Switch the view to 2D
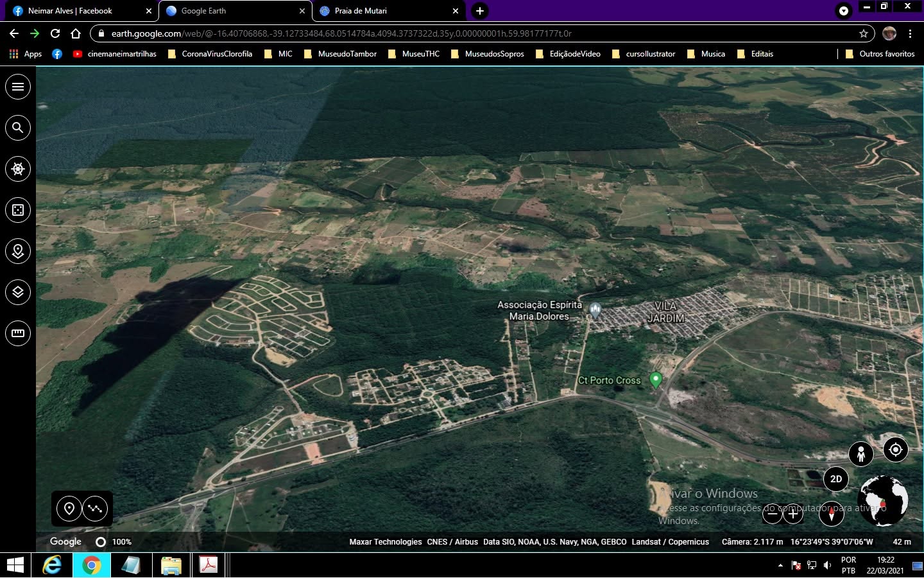The height and width of the screenshot is (578, 924). pyautogui.click(x=836, y=479)
